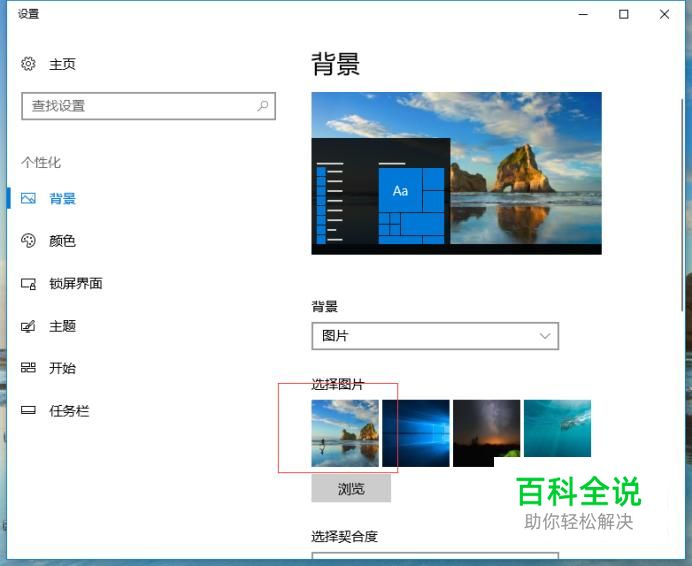Click the Home gear icon
This screenshot has width=692, height=566.
[28, 64]
